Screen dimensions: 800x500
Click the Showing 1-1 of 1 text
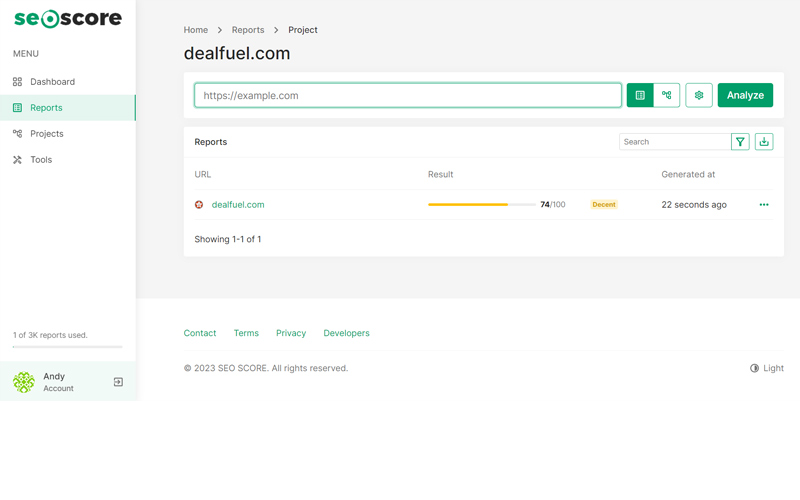coord(228,239)
